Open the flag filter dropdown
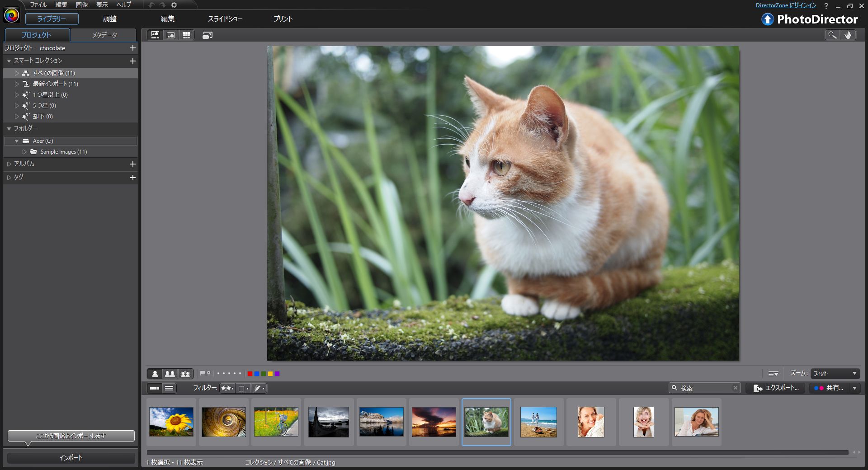Image resolution: width=868 pixels, height=470 pixels. point(227,388)
